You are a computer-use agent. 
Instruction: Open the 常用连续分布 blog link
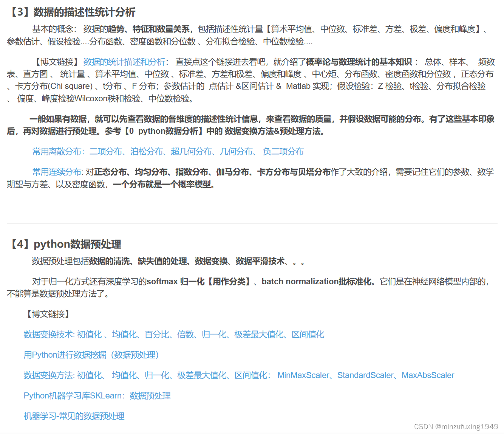click(56, 172)
